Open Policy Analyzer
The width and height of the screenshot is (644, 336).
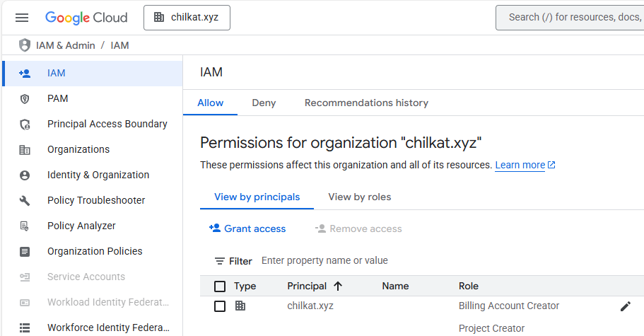coord(93,226)
